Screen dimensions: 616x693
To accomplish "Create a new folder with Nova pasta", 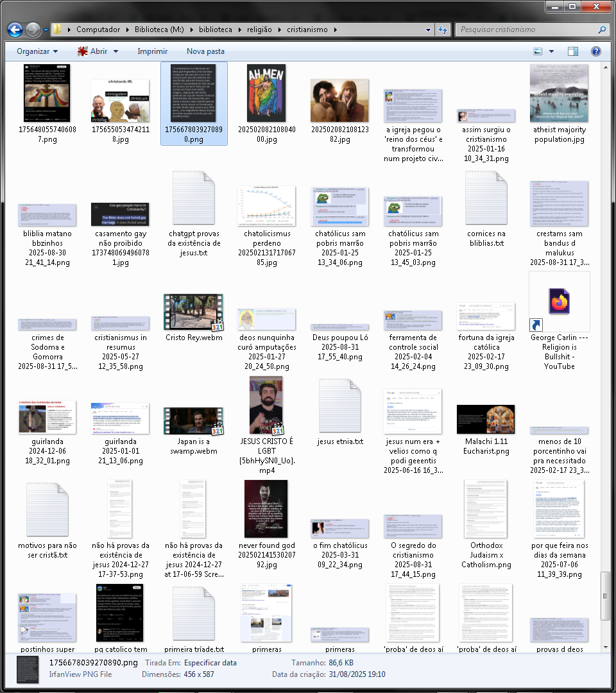I will click(x=205, y=51).
